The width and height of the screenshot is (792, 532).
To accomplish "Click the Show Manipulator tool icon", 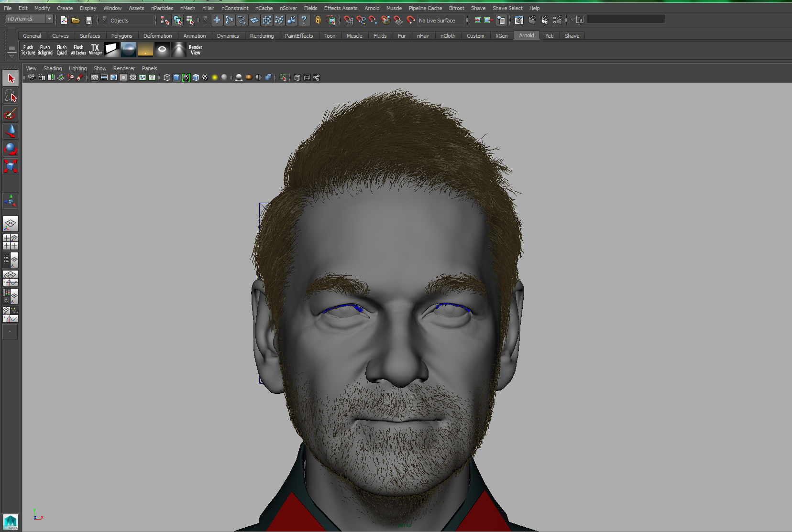I will pos(11,201).
